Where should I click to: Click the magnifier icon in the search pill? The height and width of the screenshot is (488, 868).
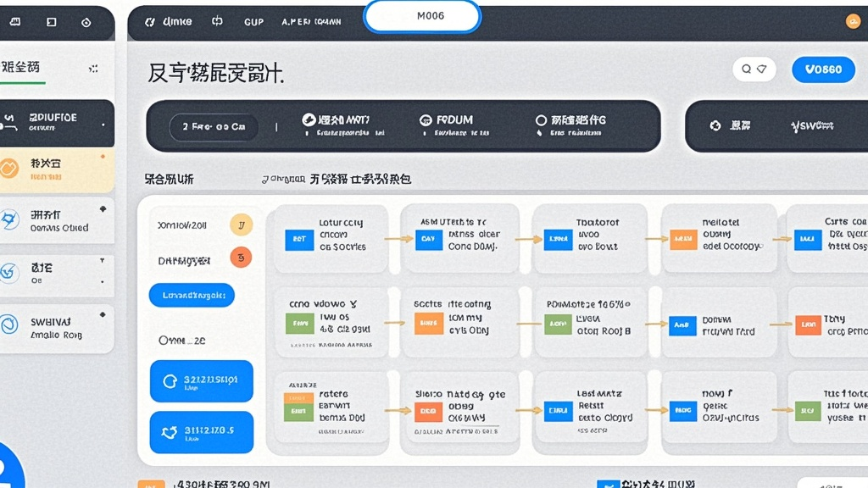[x=746, y=69]
